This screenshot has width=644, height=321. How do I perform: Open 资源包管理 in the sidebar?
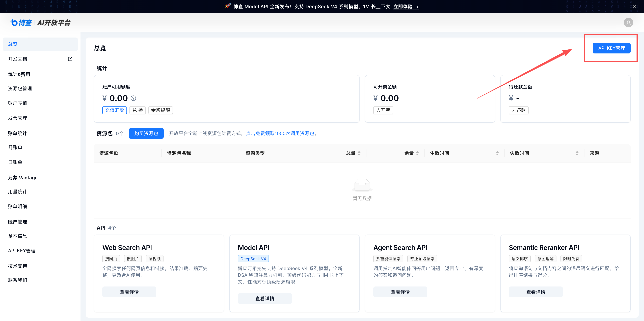point(40,88)
